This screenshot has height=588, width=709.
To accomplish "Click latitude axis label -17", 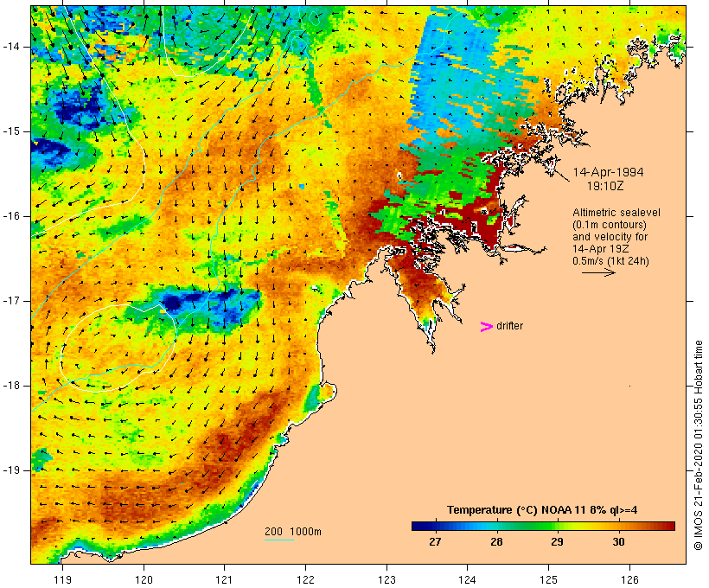I will (x=11, y=301).
